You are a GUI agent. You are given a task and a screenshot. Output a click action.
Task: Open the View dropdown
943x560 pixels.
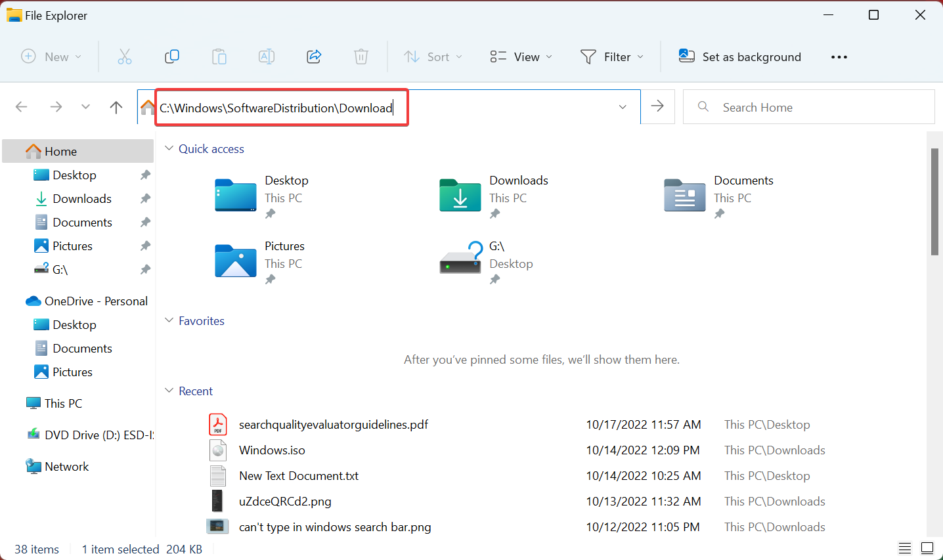point(521,57)
